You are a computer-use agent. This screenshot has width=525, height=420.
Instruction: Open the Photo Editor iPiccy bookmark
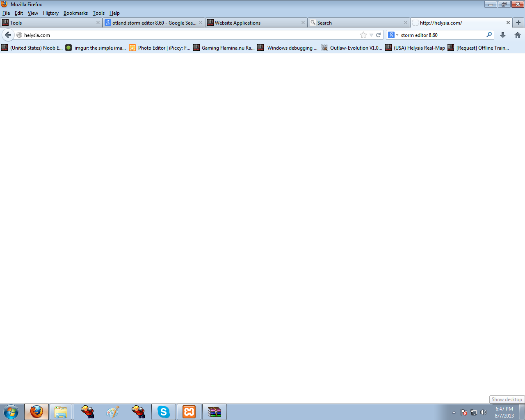pyautogui.click(x=160, y=48)
